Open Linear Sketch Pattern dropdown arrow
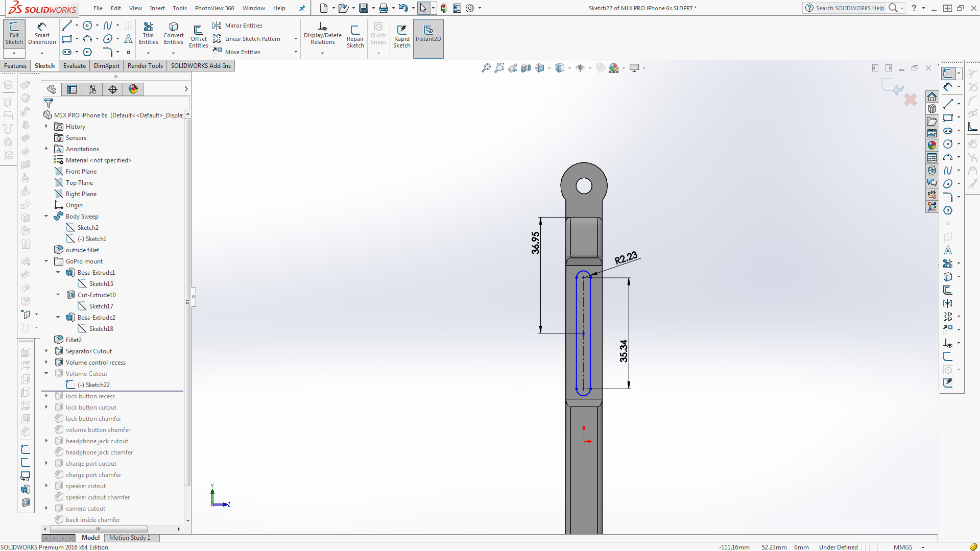Screen dimensions: 980x551 coord(296,39)
